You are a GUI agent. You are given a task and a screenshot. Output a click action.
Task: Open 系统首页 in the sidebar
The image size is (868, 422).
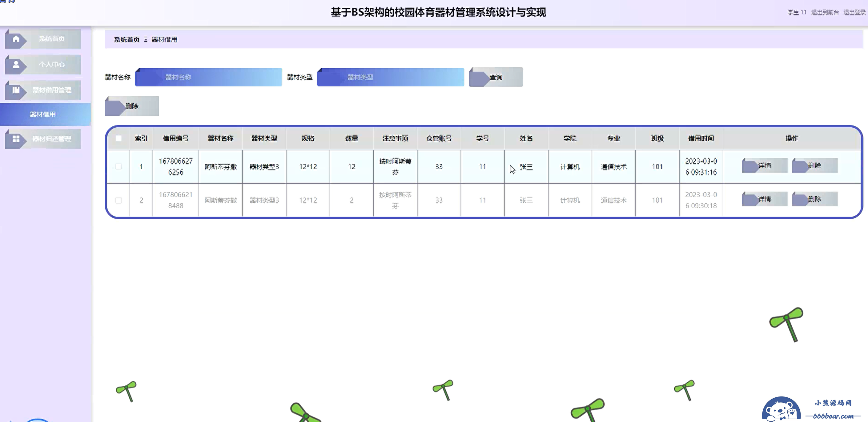tap(43, 39)
